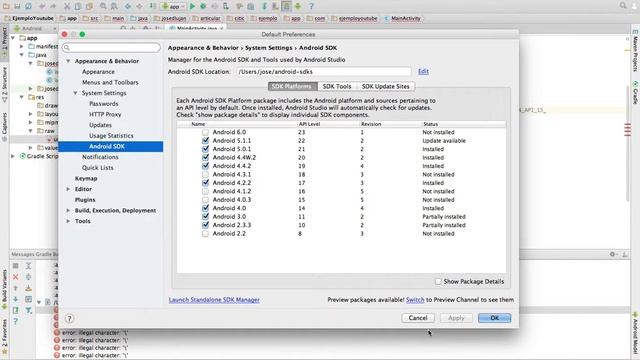The width and height of the screenshot is (640, 360).
Task: Click the Redo arrow in toolbar
Action: [x=53, y=6]
